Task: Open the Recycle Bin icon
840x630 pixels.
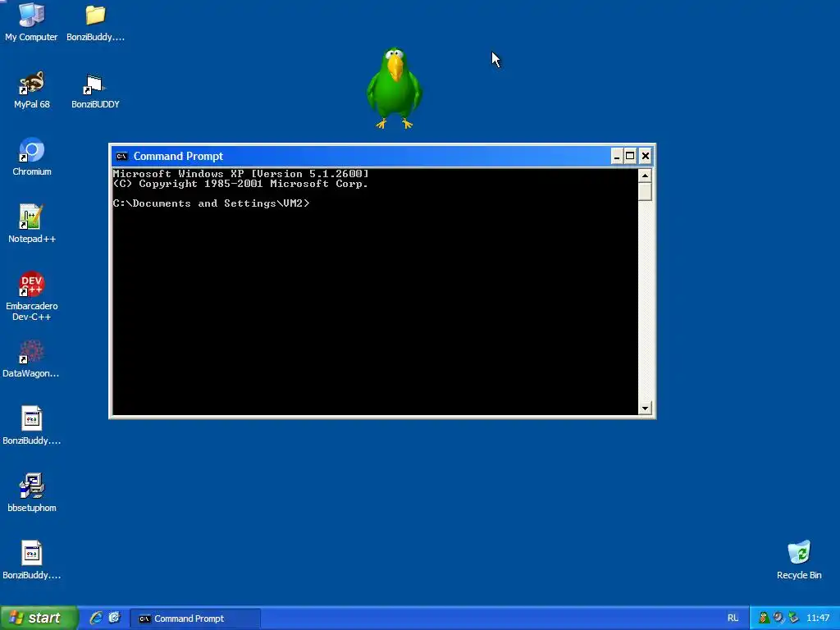Action: [x=799, y=559]
